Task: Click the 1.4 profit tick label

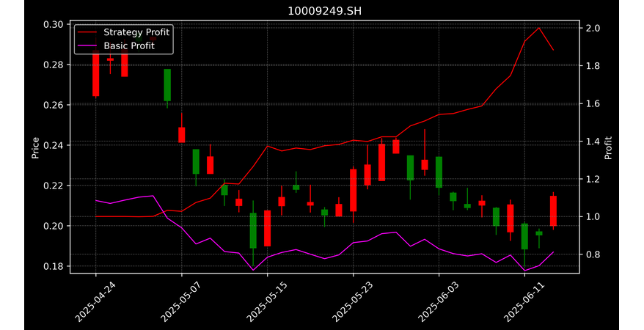Action: click(593, 142)
